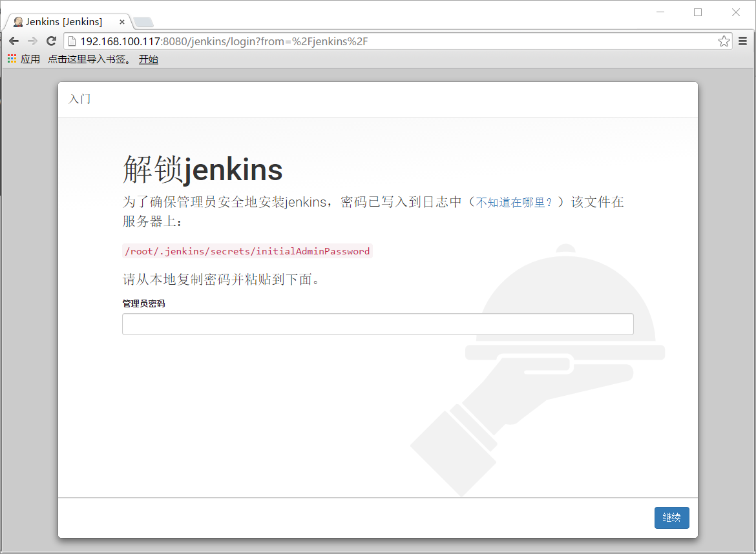Click the 入门 header text
The image size is (756, 554).
(x=79, y=99)
